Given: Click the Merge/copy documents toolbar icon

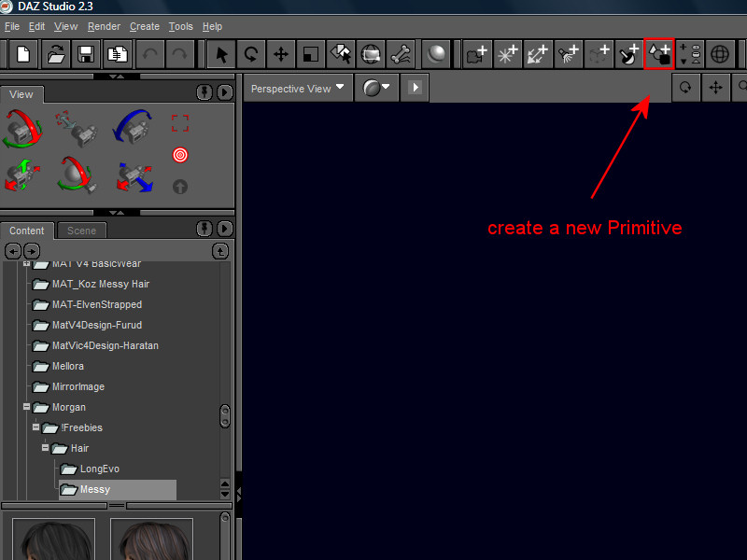Looking at the screenshot, I should (118, 54).
